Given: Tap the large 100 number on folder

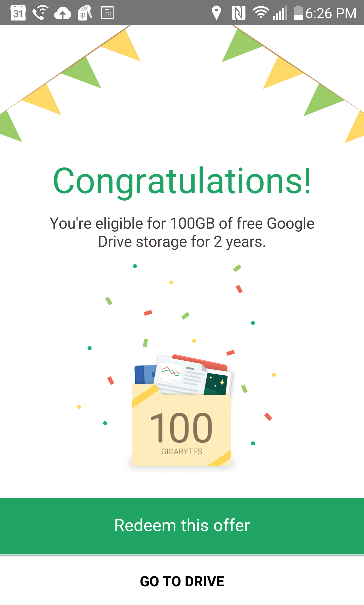Looking at the screenshot, I should (x=181, y=427).
